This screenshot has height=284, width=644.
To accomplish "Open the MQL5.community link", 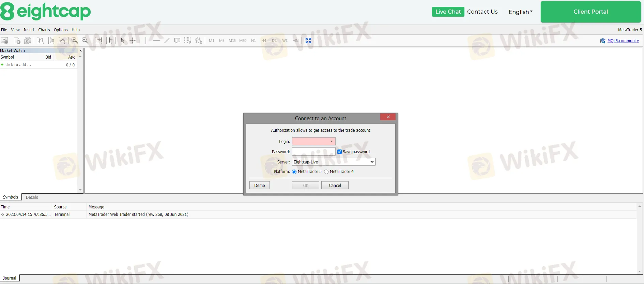I will [623, 41].
